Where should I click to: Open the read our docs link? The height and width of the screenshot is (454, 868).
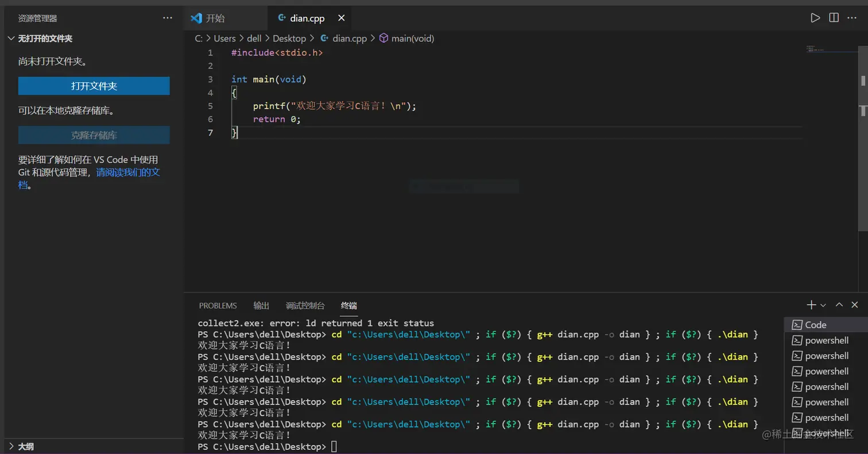pos(127,172)
